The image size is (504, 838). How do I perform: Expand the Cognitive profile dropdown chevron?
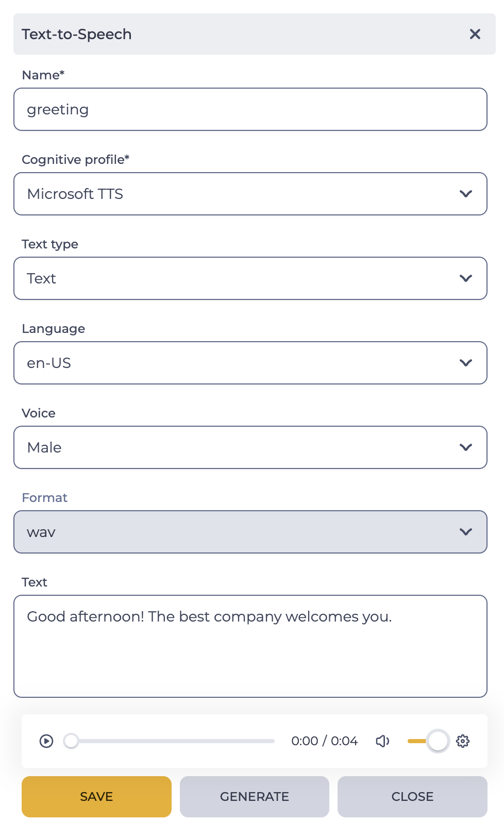click(466, 194)
